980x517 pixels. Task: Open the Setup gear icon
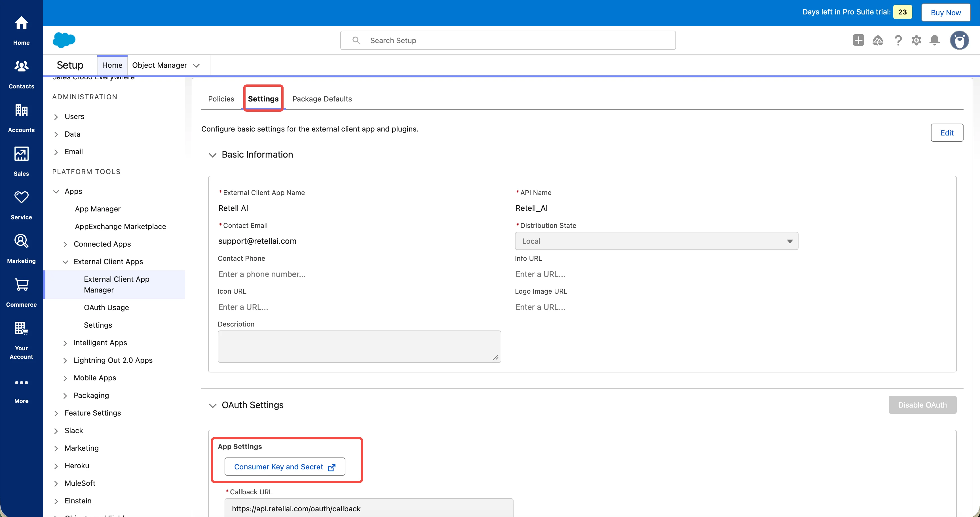point(916,40)
